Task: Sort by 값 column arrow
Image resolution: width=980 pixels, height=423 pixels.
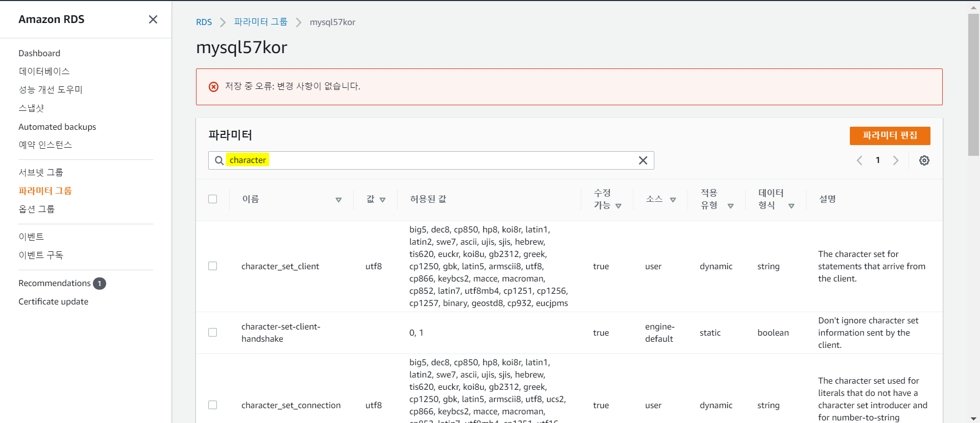Action: (383, 200)
